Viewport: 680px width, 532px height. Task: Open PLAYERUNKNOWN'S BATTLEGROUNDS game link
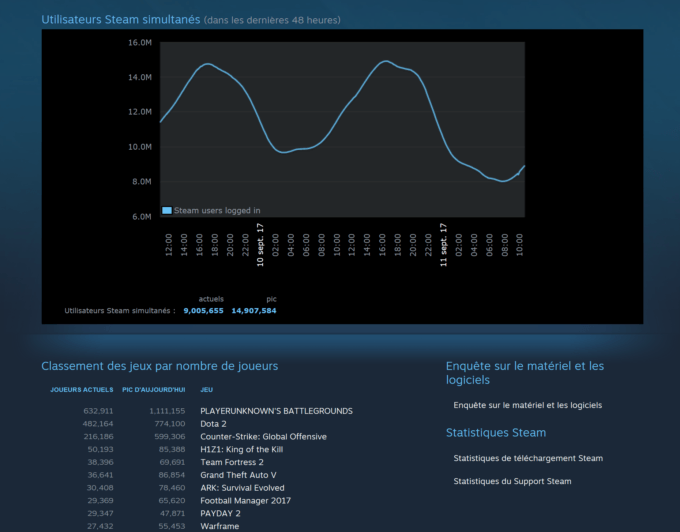click(276, 411)
